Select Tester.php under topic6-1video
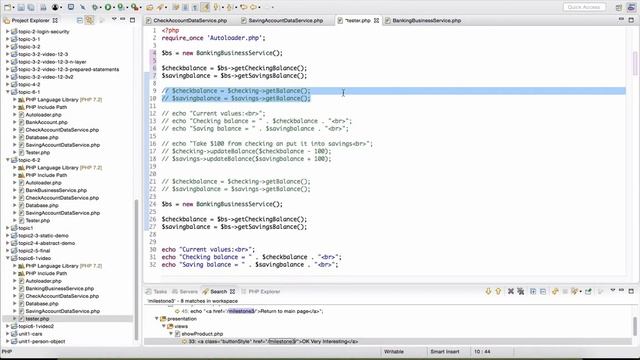The height and width of the screenshot is (360, 640). click(x=37, y=318)
